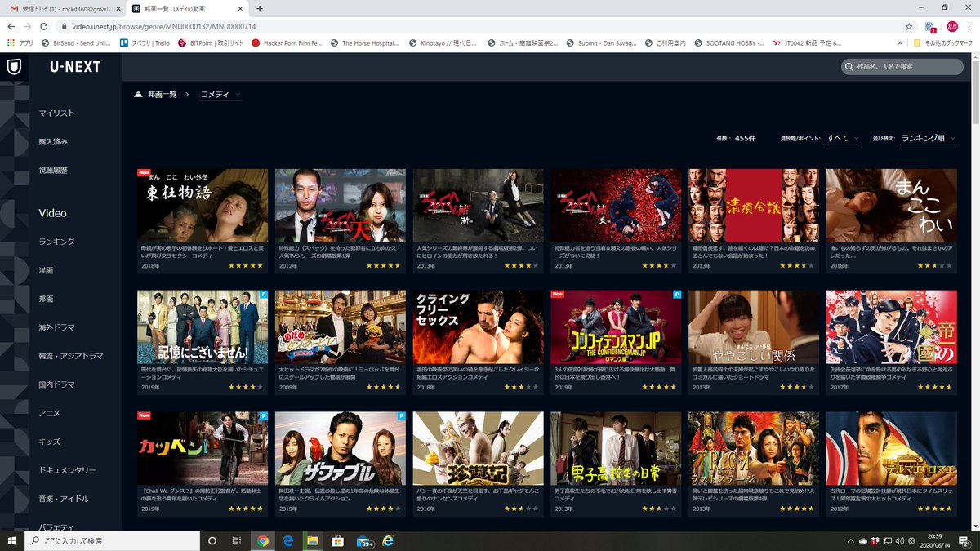Image resolution: width=980 pixels, height=551 pixels.
Task: Open the Windows Start menu
Action: [11, 540]
